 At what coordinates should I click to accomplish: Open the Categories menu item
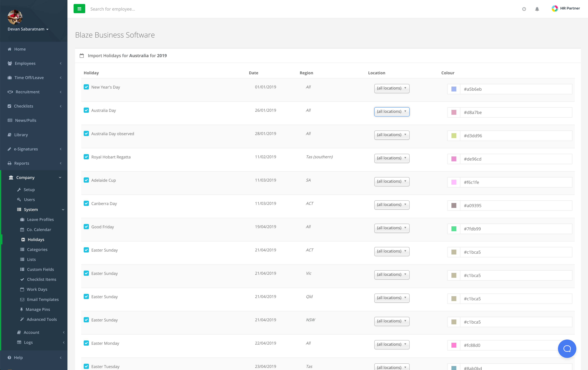click(34, 249)
